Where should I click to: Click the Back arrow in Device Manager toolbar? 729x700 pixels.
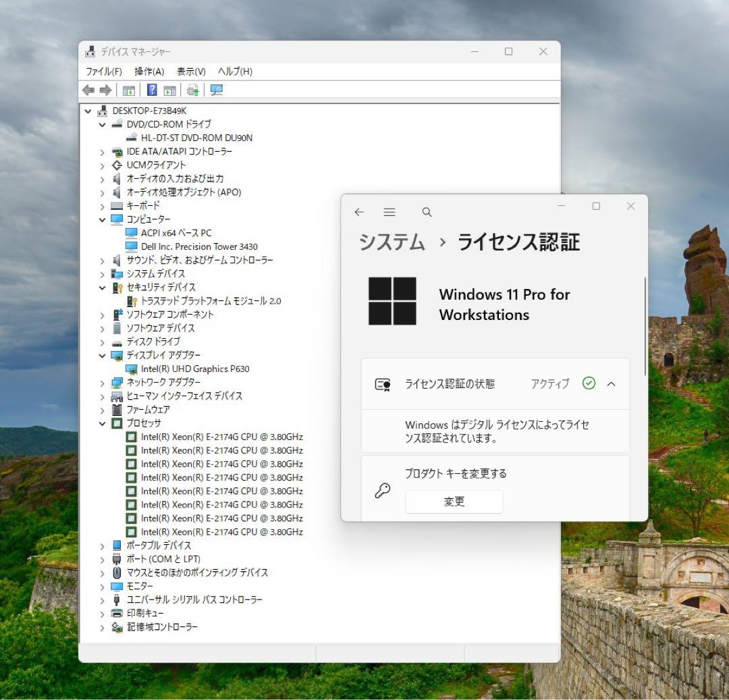(x=88, y=90)
